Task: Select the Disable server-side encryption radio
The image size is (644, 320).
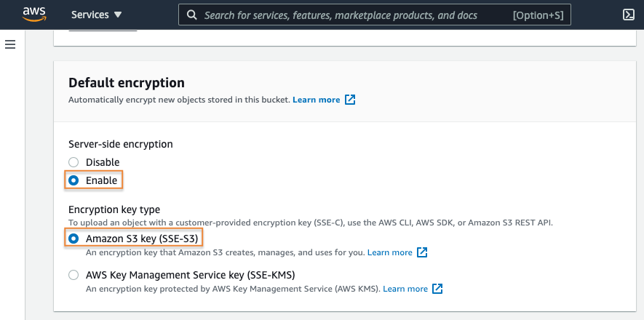Action: pyautogui.click(x=73, y=162)
